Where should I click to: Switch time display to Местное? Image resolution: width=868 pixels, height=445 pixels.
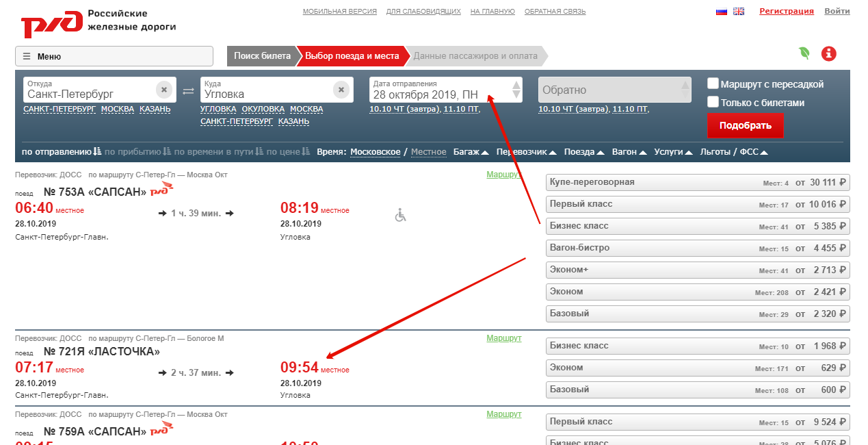point(428,152)
